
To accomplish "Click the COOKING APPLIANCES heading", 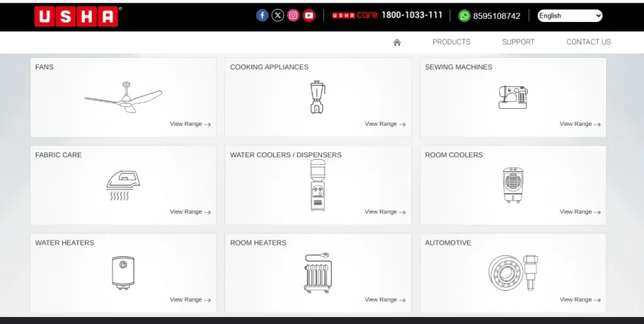I will [269, 67].
